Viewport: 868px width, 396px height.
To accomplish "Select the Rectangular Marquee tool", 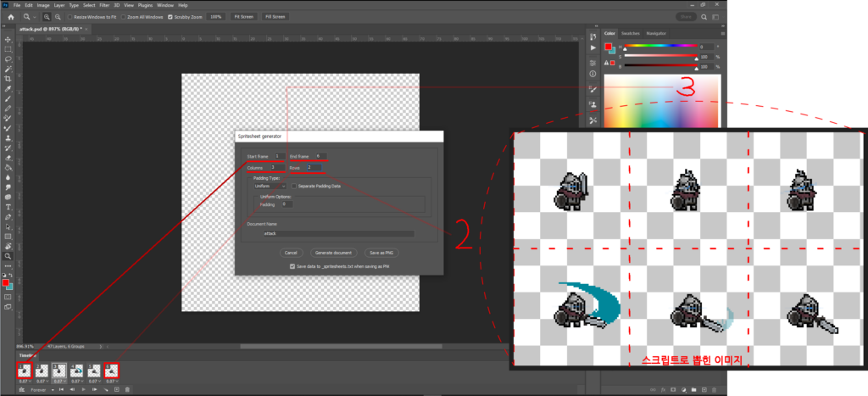I will (x=8, y=49).
